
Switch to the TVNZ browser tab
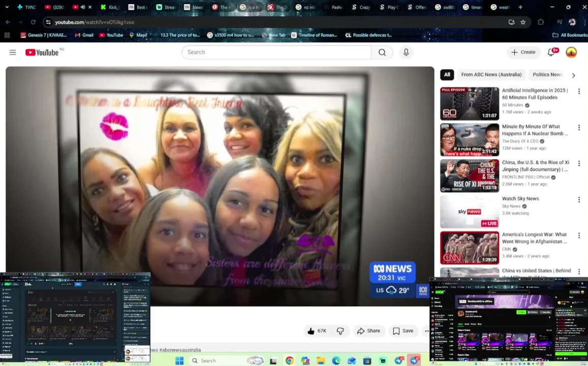[26, 7]
